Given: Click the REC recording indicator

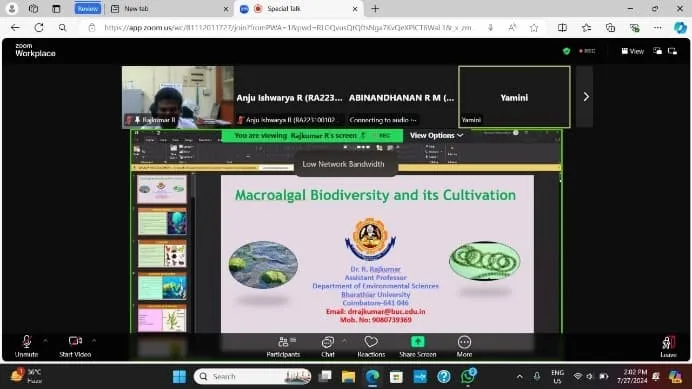Looking at the screenshot, I should click(x=587, y=51).
